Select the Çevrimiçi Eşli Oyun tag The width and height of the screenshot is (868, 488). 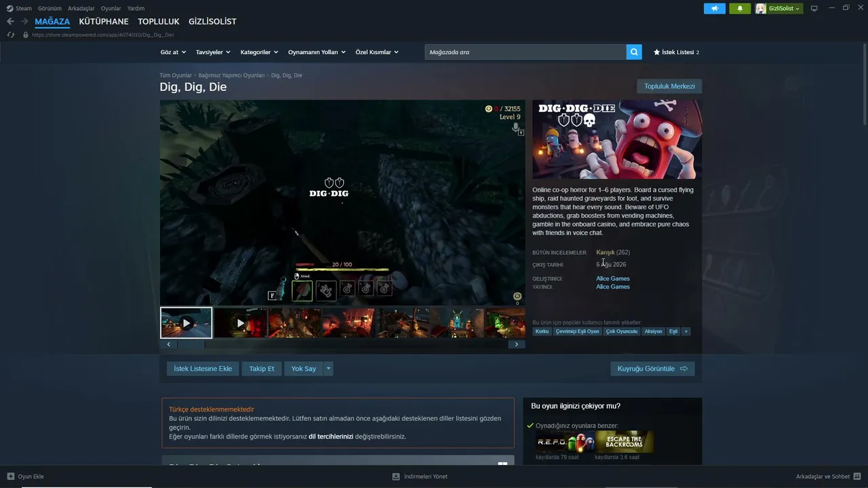tap(578, 331)
